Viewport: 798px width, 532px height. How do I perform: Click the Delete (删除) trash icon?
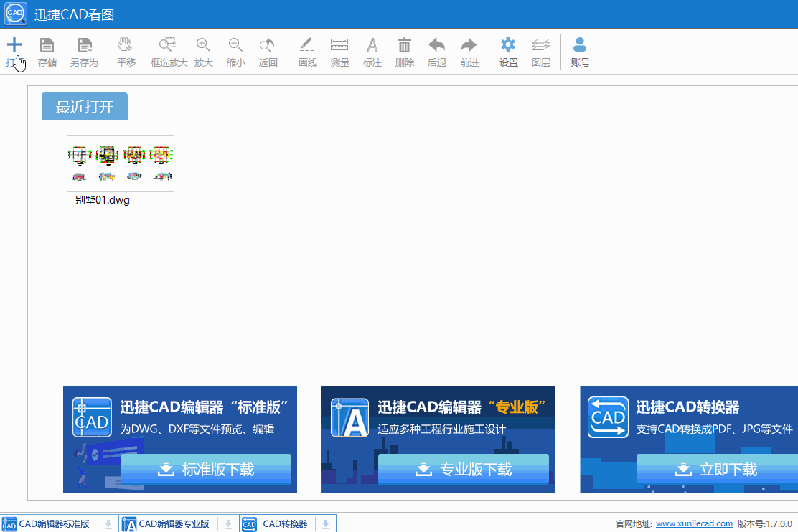(x=404, y=44)
